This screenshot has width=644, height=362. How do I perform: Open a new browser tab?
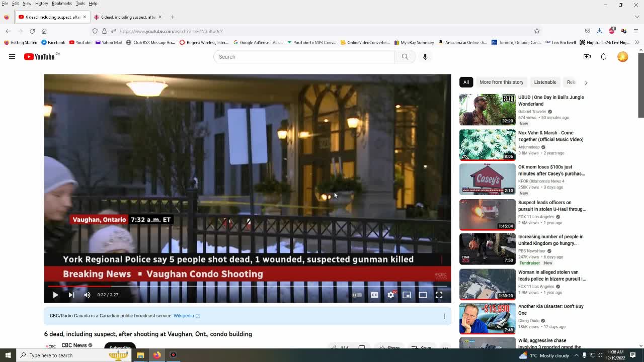coord(172,17)
